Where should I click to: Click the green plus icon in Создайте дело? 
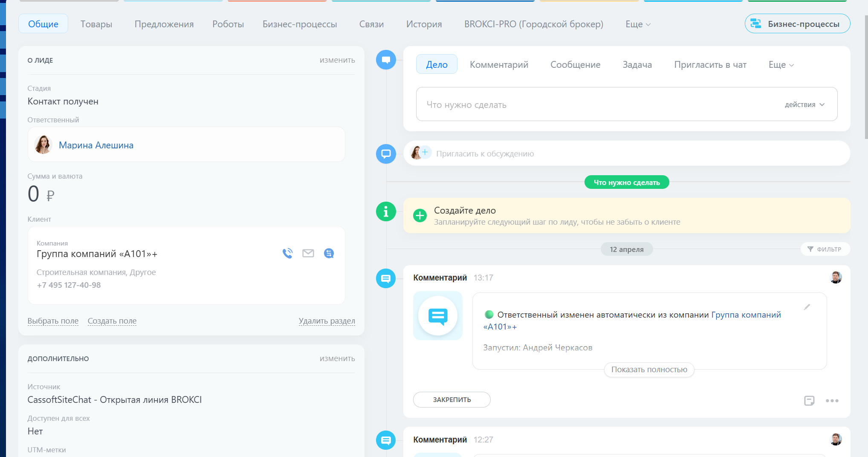[420, 216]
